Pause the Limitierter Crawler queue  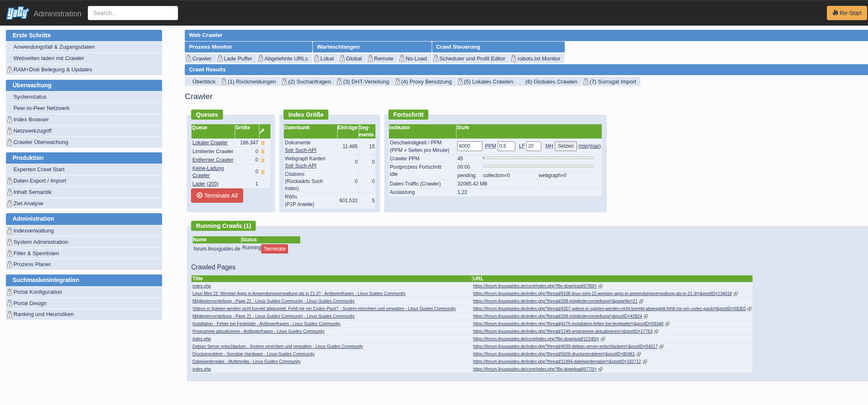(263, 152)
